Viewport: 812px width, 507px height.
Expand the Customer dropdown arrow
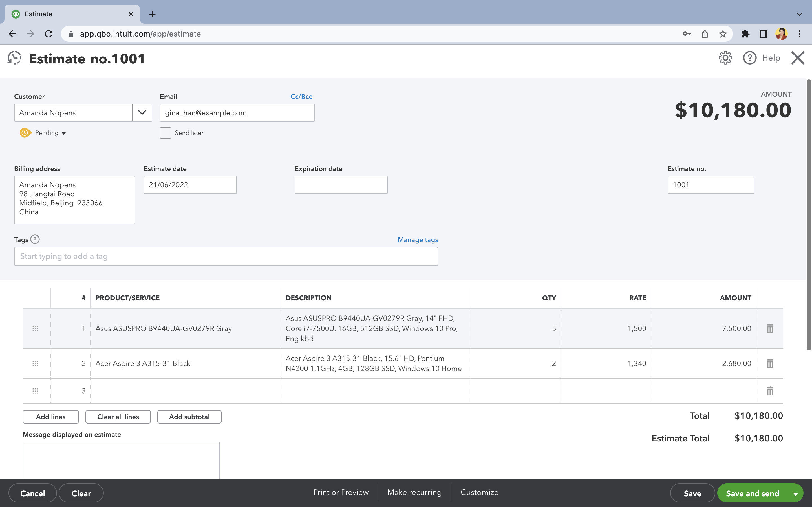[x=142, y=113]
